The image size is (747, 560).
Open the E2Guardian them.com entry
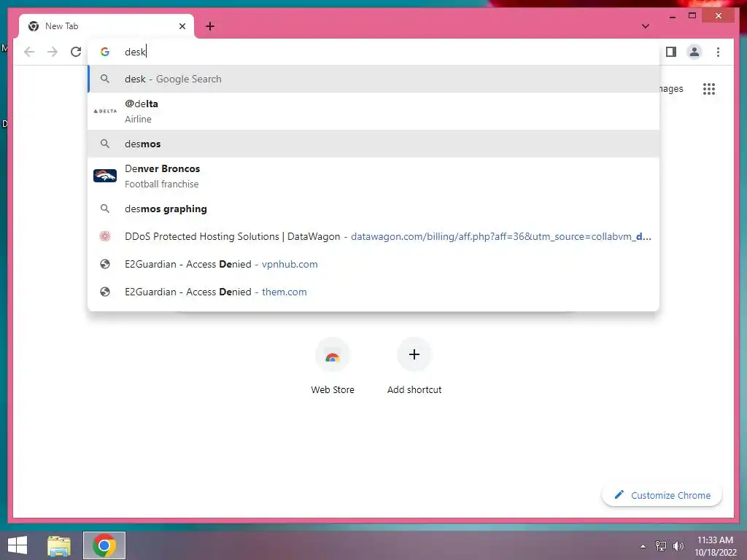coord(373,292)
